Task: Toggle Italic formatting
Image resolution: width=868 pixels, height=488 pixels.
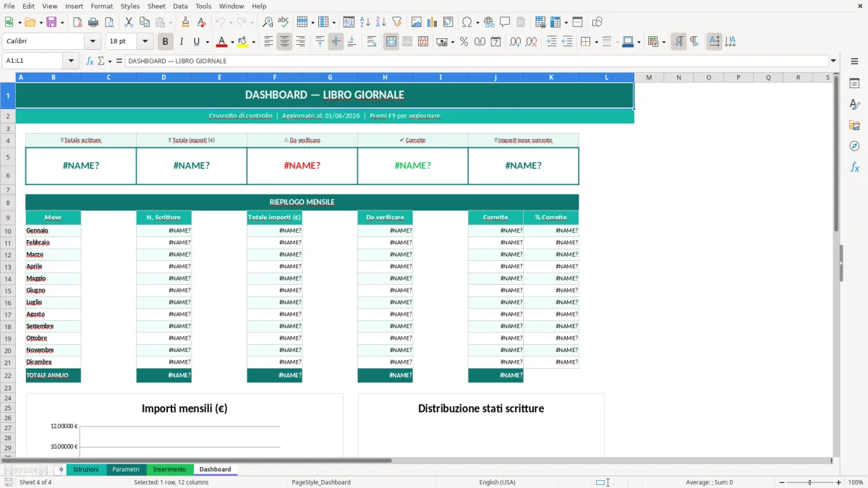Action: point(182,42)
